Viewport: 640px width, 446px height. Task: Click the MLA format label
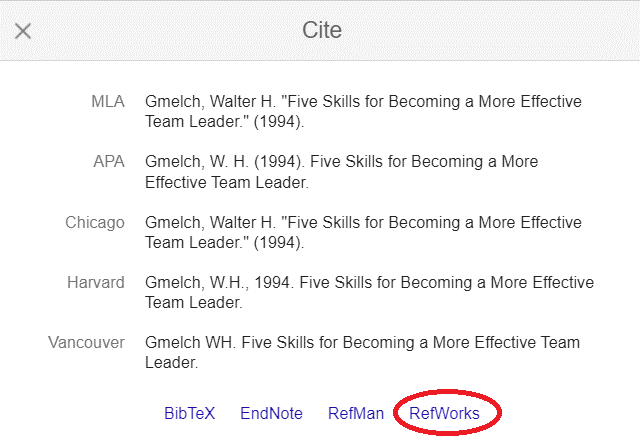coord(108,102)
